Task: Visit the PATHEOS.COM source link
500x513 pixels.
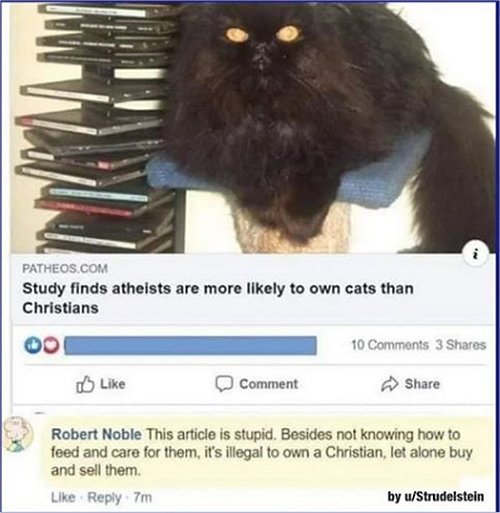Action: pos(65,269)
